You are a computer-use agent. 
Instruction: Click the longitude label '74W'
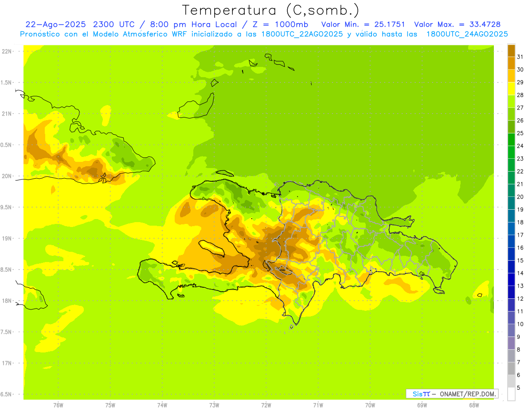click(162, 405)
